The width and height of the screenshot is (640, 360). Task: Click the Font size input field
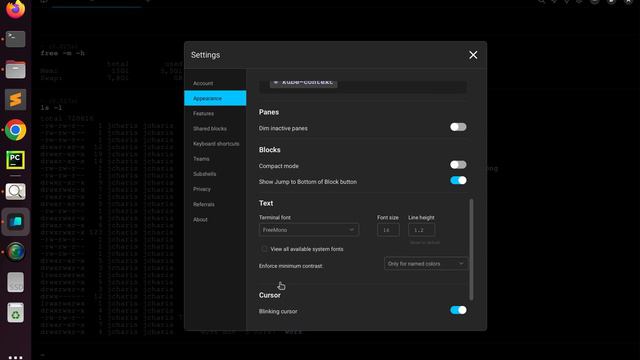tap(388, 230)
